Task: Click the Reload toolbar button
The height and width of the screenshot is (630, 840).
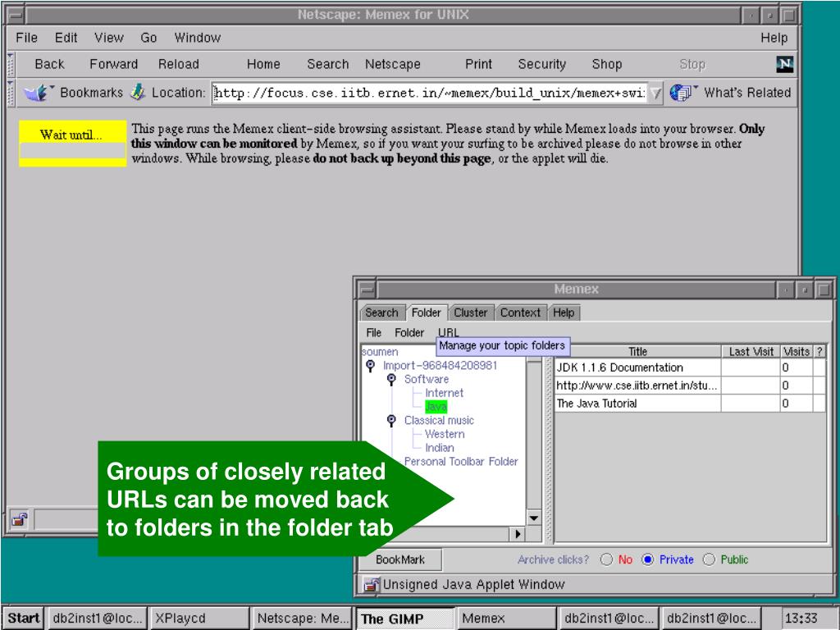Action: [x=178, y=64]
